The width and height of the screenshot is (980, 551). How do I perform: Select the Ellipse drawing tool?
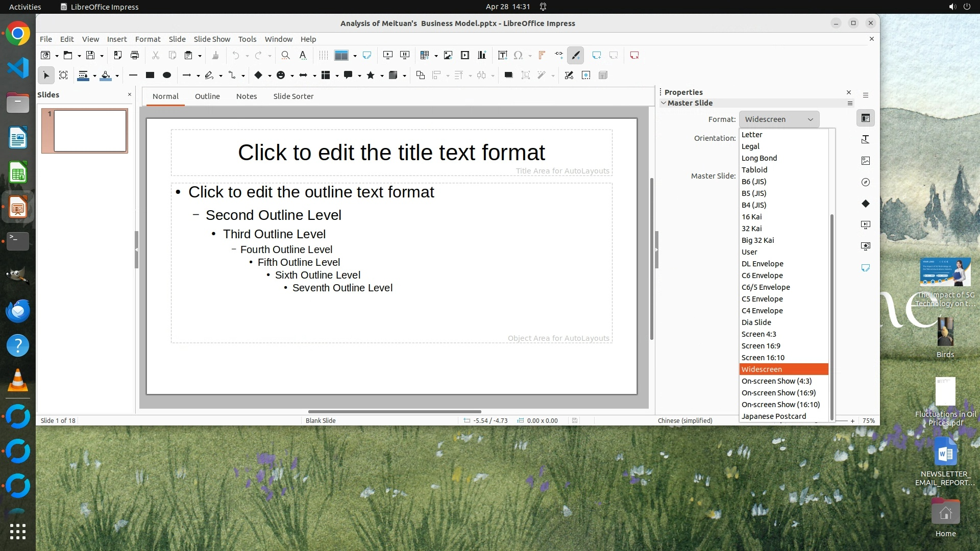click(x=167, y=75)
